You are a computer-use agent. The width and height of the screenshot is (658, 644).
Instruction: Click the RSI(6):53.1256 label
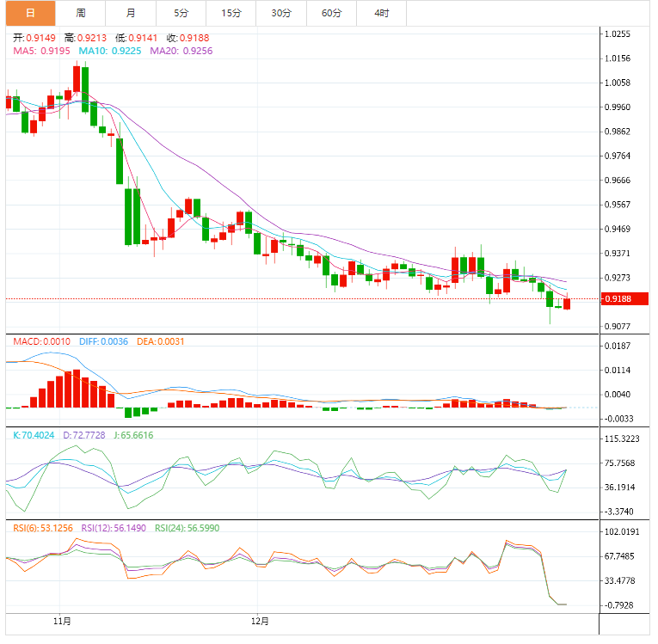click(43, 528)
